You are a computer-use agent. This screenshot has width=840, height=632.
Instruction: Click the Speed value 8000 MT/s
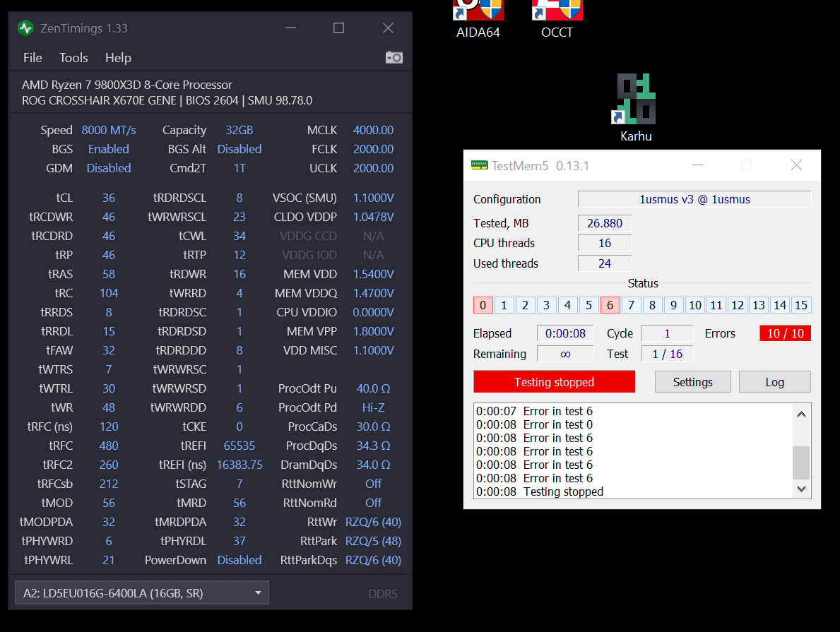point(109,130)
